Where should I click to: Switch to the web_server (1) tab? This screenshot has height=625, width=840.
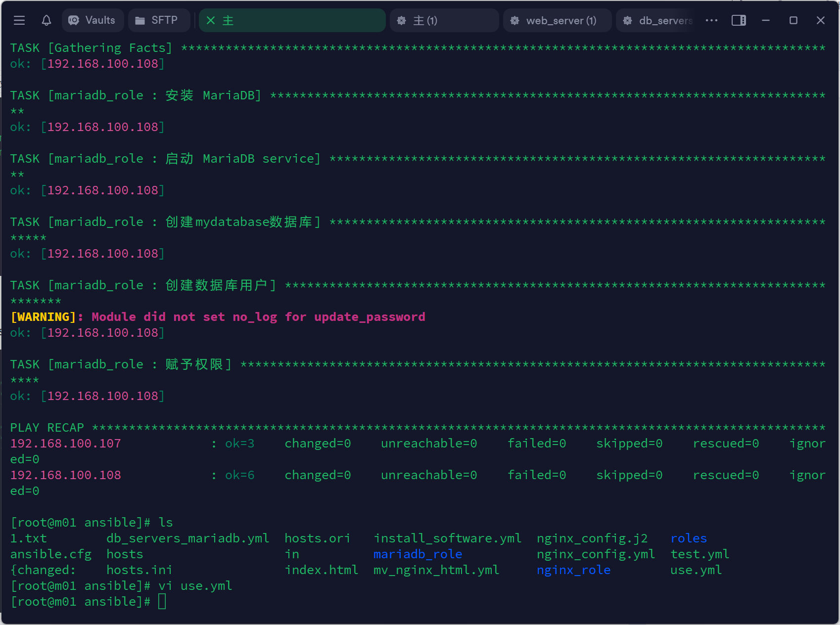tap(557, 20)
